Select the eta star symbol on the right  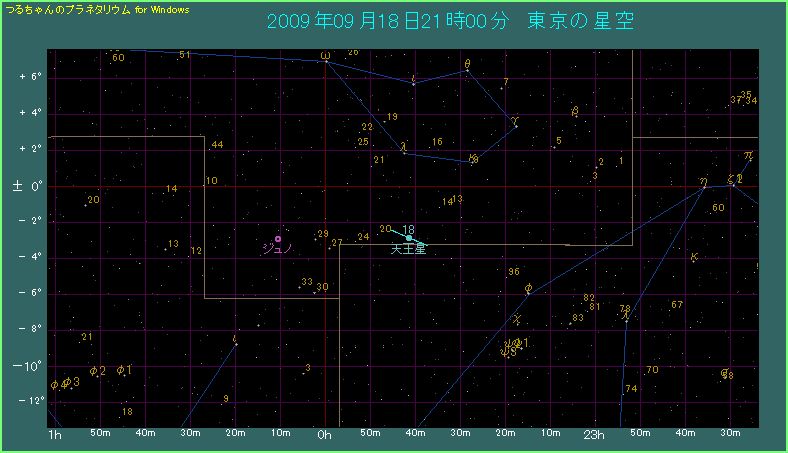(x=703, y=183)
